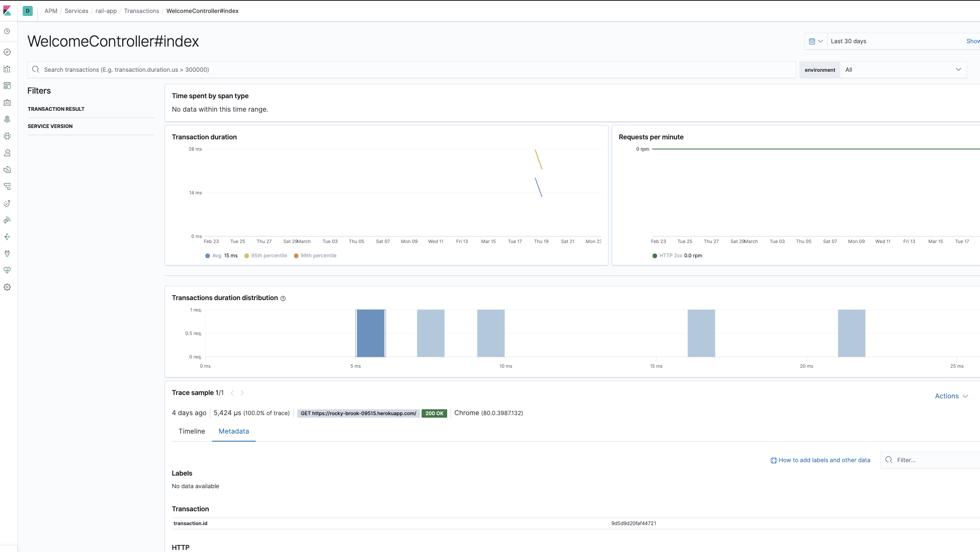
Task: Open the Discover app in the sidebar
Action: pyautogui.click(x=7, y=52)
